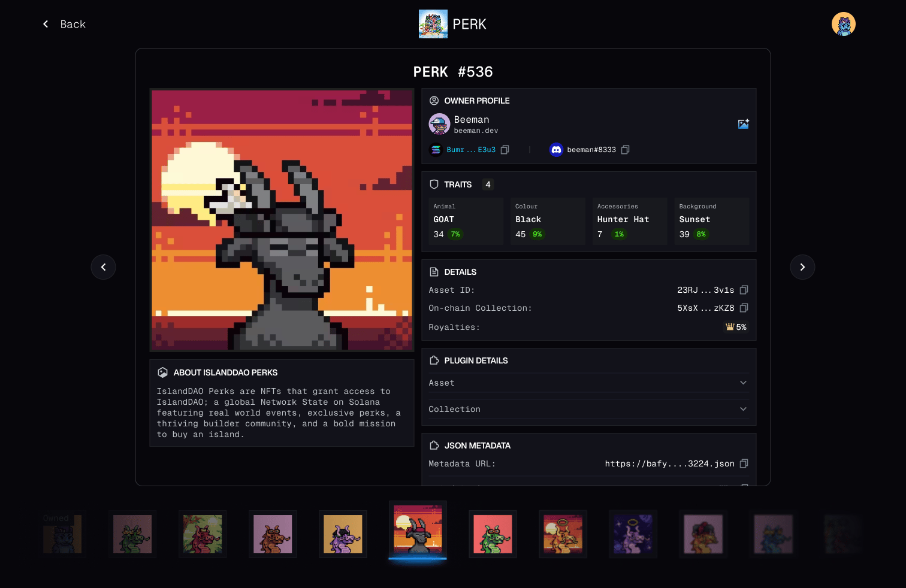This screenshot has height=588, width=906.
Task: Select the Accessories Hunter Hat trait card
Action: point(630,221)
